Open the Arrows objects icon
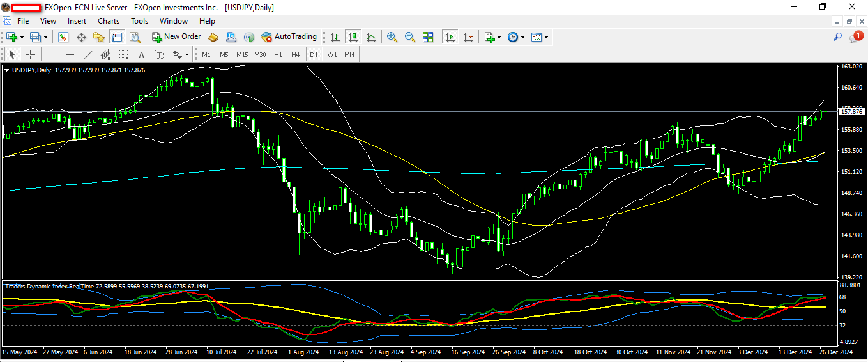Viewport: 868px width, 362px height. tap(177, 54)
